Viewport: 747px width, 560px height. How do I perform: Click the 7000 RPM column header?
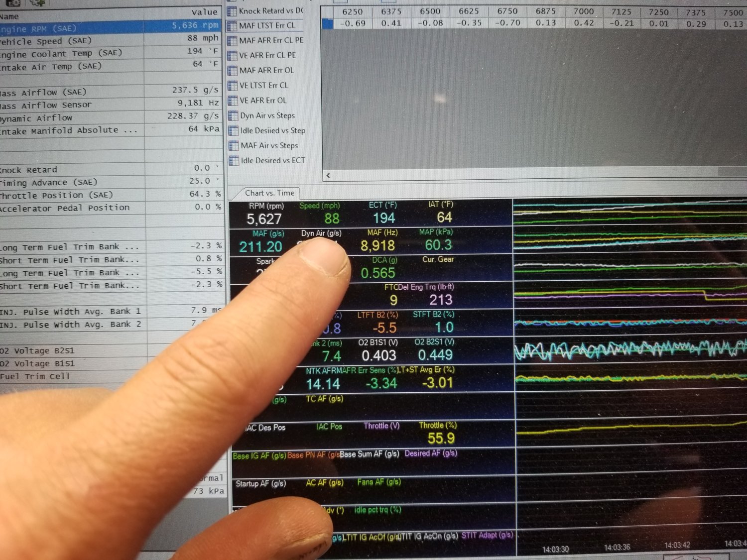pyautogui.click(x=583, y=11)
